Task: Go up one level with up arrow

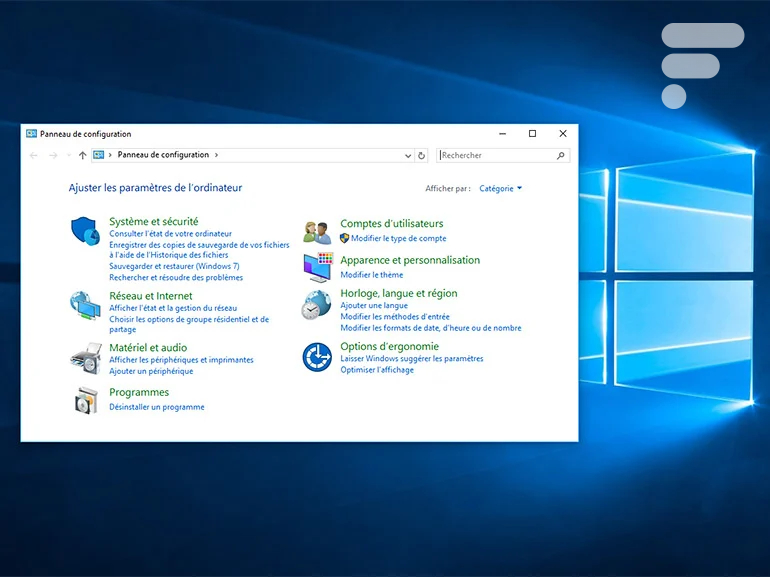Action: point(82,156)
